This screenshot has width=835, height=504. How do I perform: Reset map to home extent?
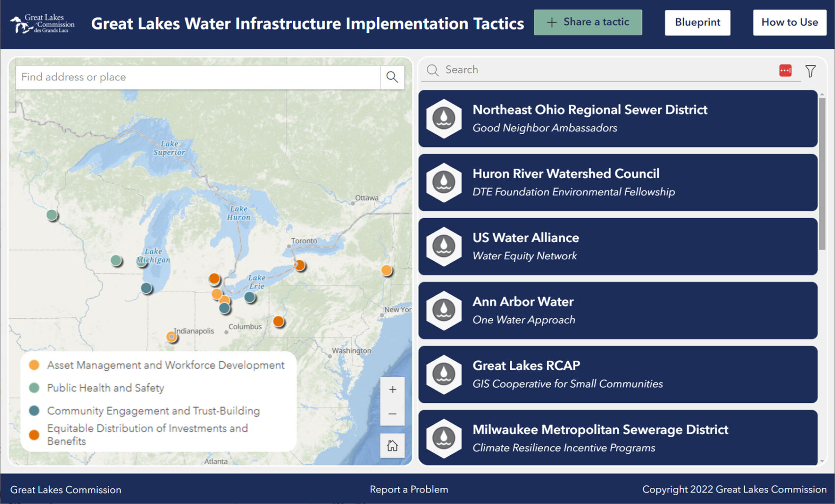click(392, 446)
